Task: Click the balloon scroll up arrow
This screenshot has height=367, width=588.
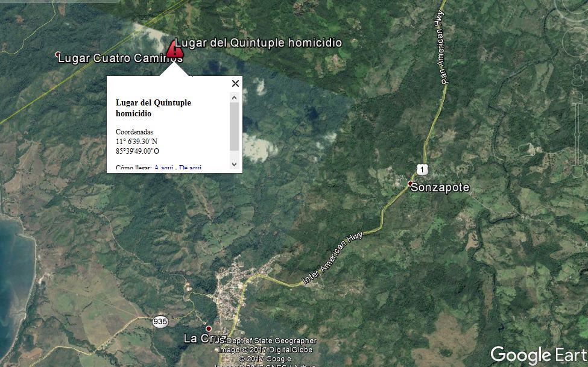Action: click(235, 98)
